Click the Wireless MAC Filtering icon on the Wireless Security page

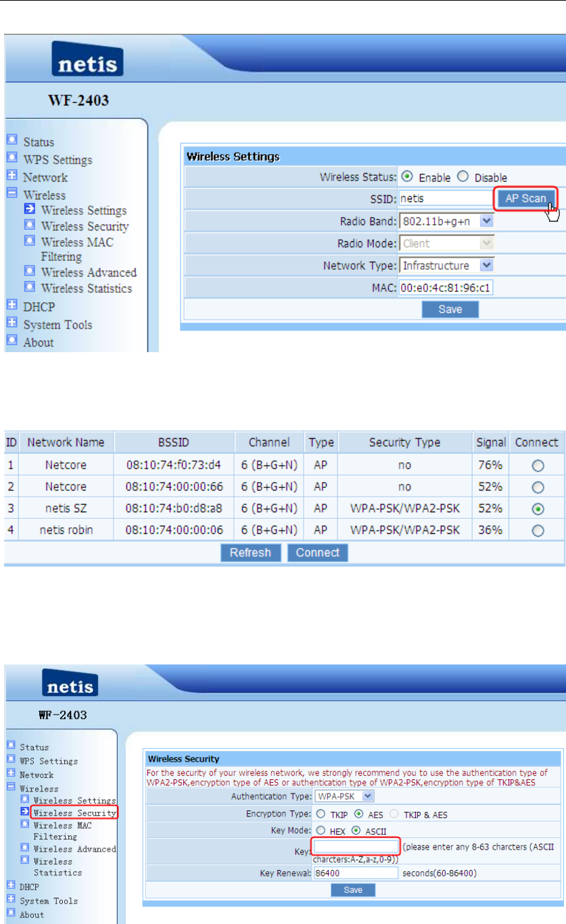pyautogui.click(x=26, y=825)
